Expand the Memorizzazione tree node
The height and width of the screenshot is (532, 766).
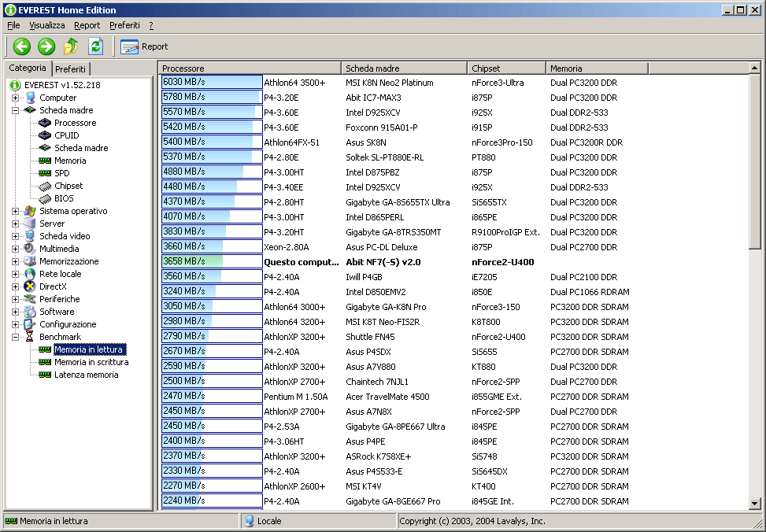pos(15,261)
